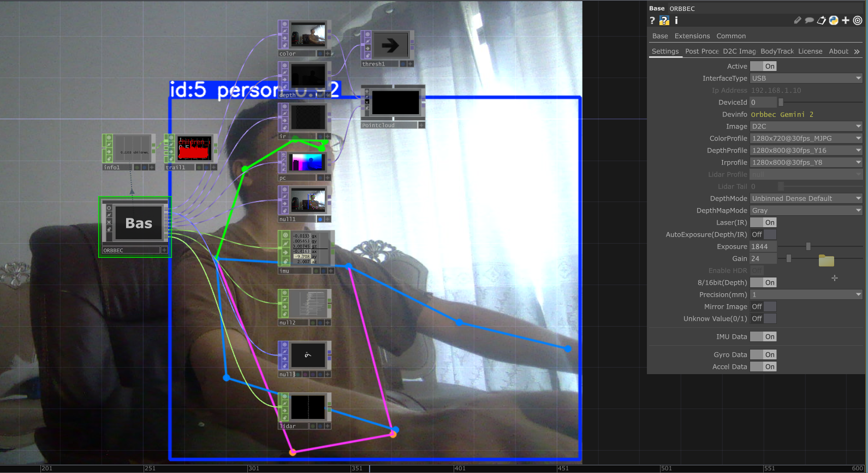Open the comment speech-bubble icon
The height and width of the screenshot is (473, 868).
click(x=810, y=20)
